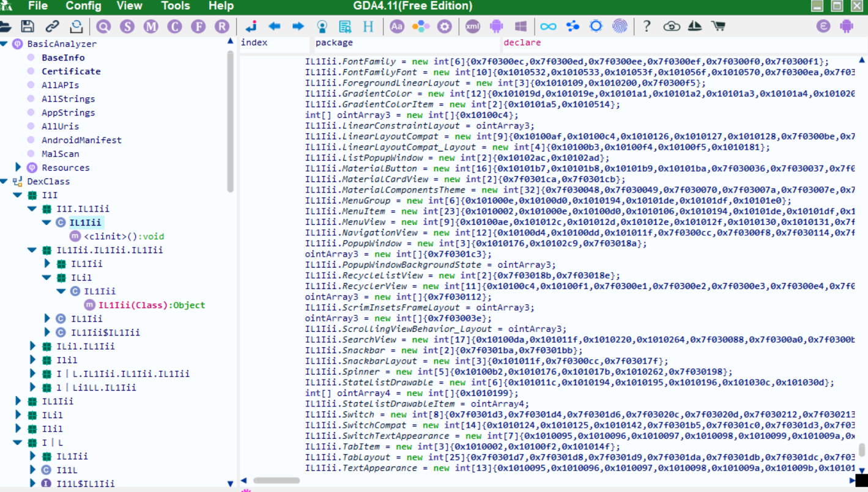
Task: Click the colorful hexagons icon
Action: coord(421,26)
